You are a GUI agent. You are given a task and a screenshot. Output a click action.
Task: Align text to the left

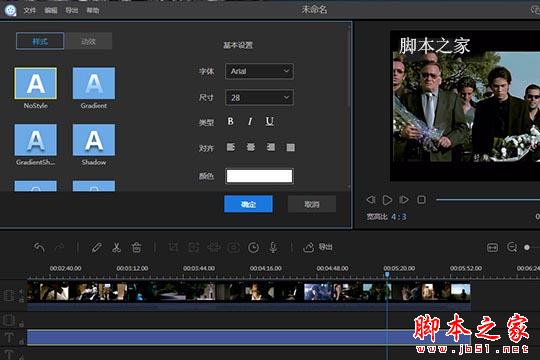click(230, 147)
